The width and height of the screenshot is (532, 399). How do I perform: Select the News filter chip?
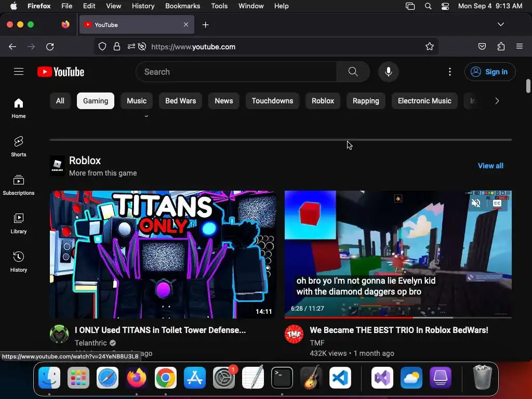pyautogui.click(x=224, y=101)
